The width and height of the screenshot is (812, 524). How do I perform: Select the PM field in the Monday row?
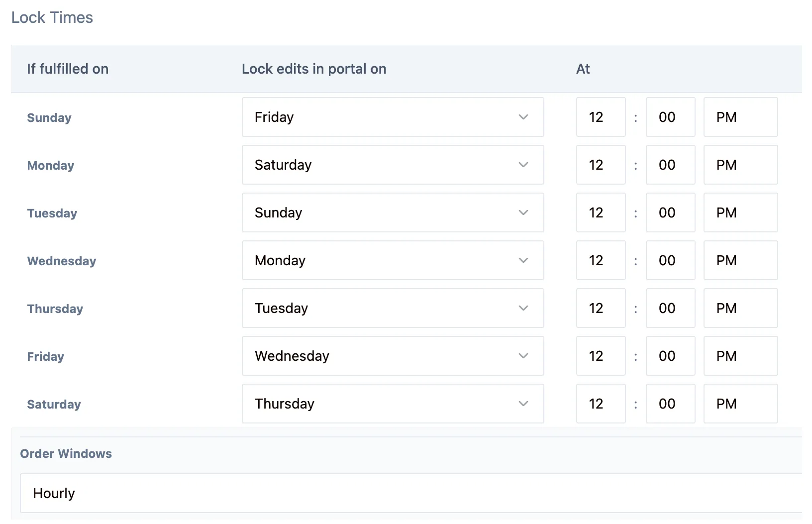tap(740, 165)
